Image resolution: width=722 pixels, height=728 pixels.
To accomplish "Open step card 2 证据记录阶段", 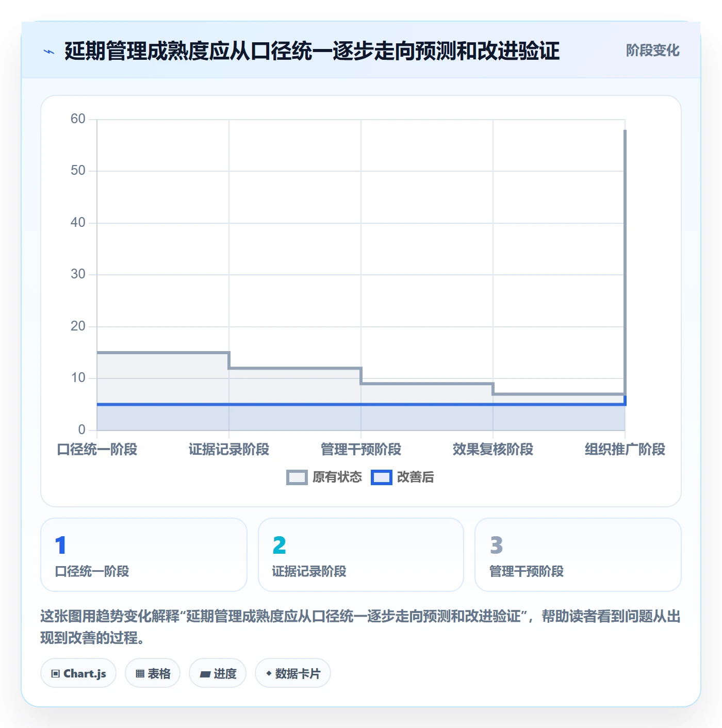I will [361, 555].
